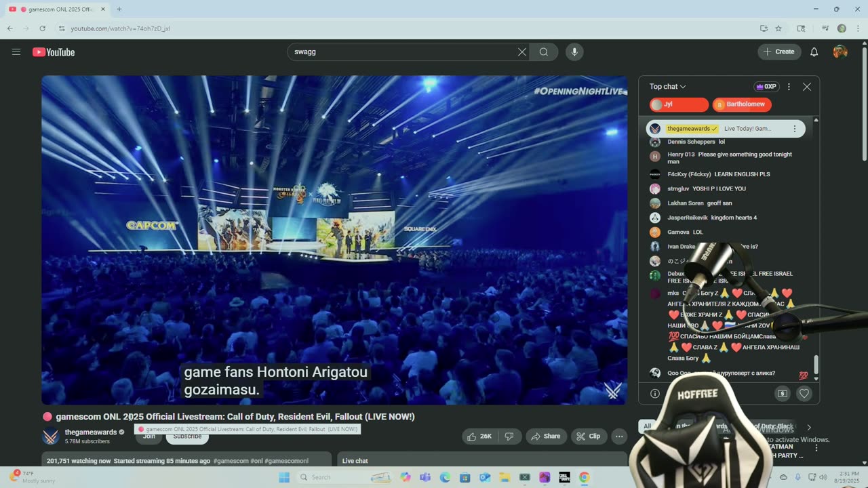Open live chat three-dot options menu
The image size is (868, 488).
point(789,87)
